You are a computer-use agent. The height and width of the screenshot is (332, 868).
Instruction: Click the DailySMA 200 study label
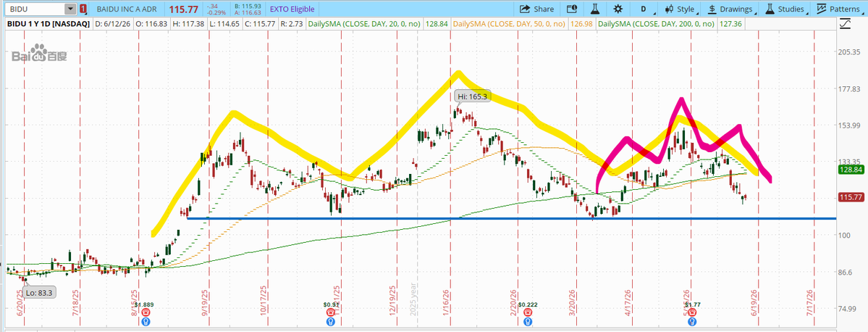(x=657, y=24)
